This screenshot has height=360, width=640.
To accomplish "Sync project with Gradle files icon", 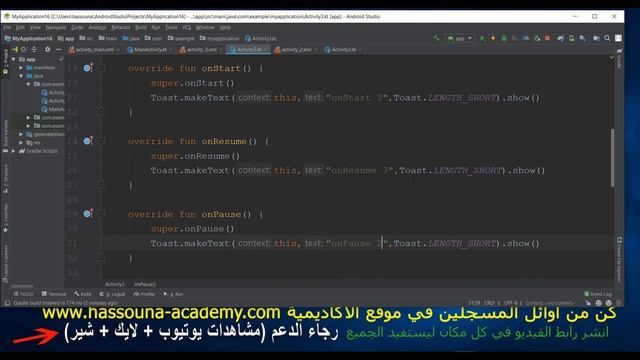I will coord(560,38).
